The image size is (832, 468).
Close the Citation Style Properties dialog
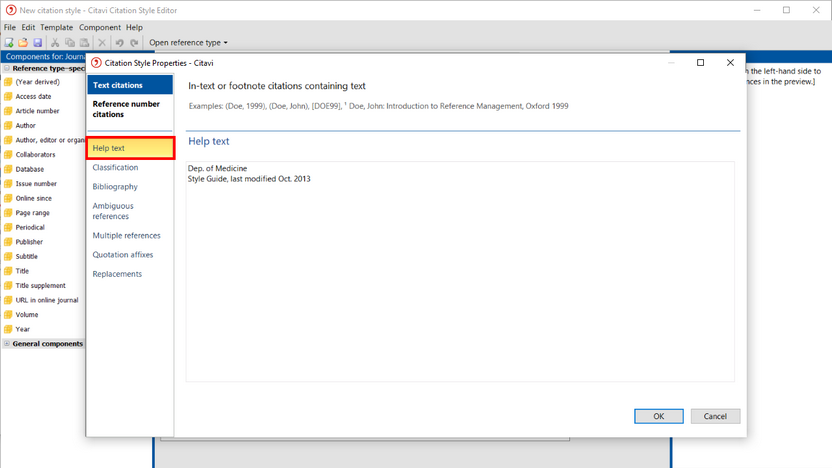pyautogui.click(x=730, y=63)
